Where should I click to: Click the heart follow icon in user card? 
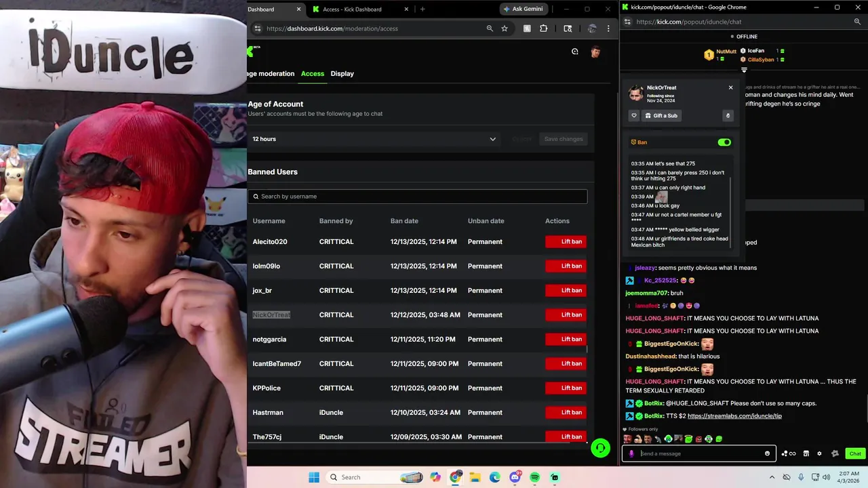tap(634, 116)
